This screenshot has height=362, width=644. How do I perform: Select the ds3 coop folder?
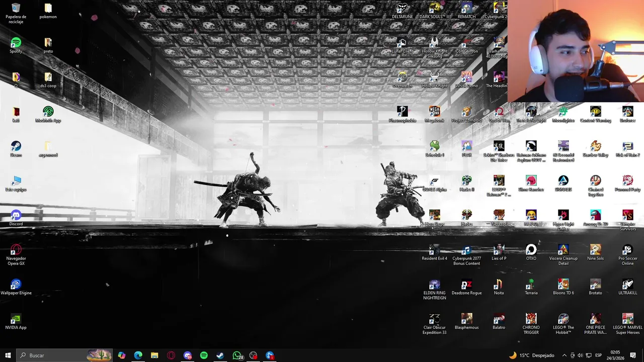48,80
